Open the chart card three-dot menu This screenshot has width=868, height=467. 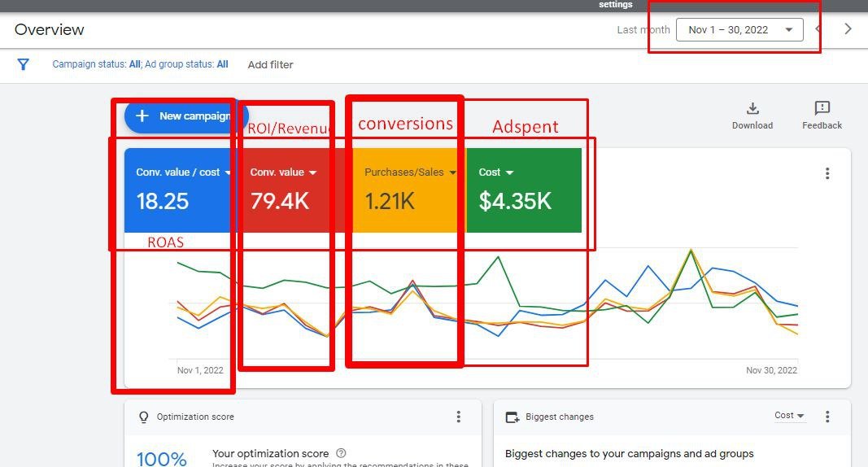(827, 173)
